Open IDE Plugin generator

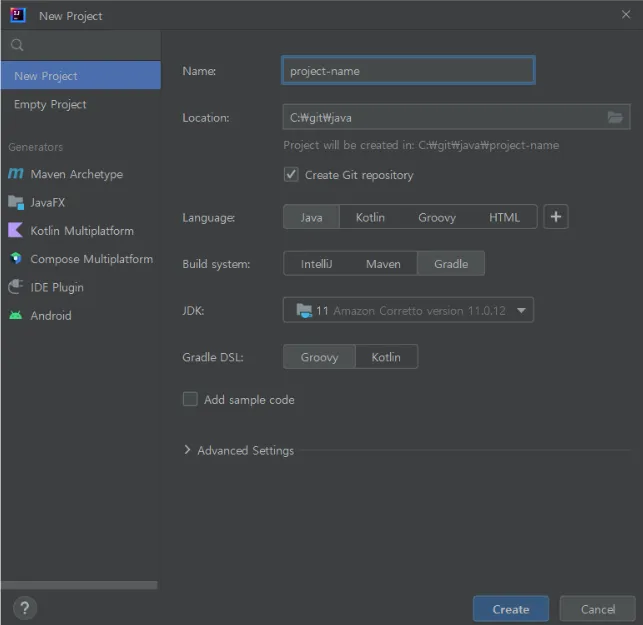81,287
